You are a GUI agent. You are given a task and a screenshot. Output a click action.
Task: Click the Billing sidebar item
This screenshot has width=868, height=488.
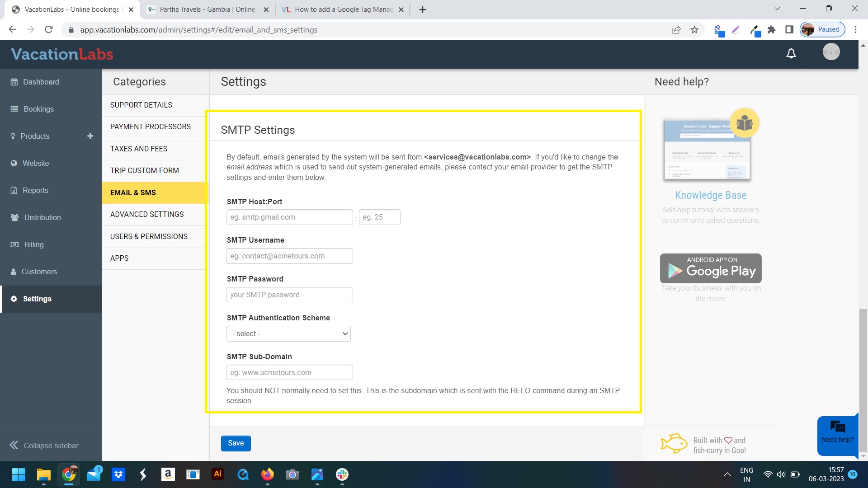pyautogui.click(x=33, y=244)
